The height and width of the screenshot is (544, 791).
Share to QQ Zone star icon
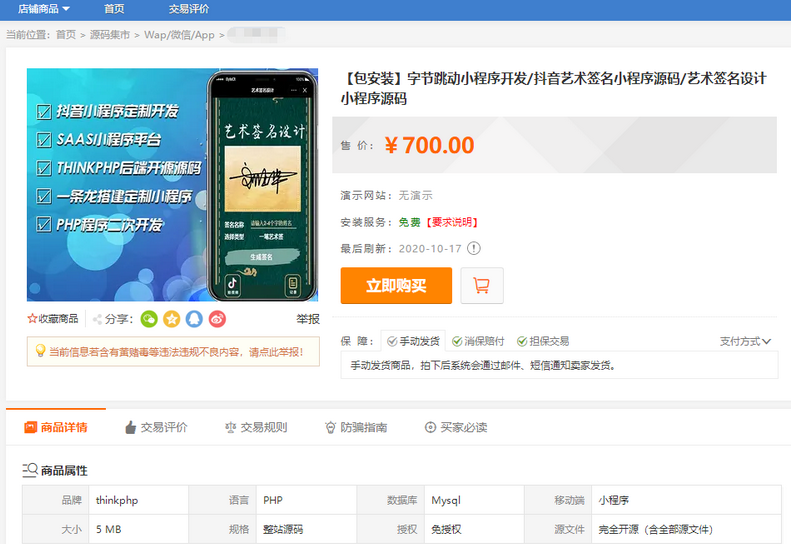coord(172,319)
